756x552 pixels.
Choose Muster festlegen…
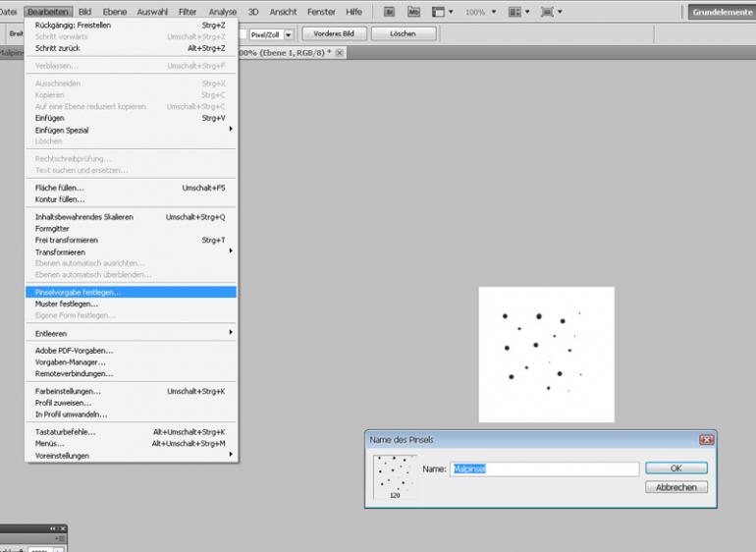131,304
